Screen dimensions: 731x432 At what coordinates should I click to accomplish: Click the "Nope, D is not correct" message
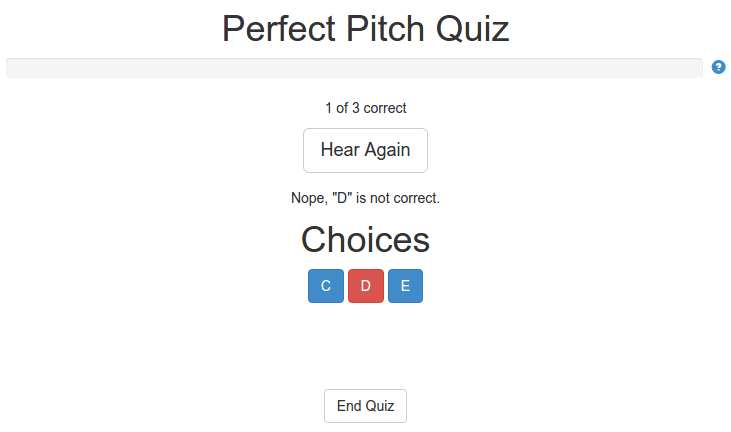(366, 198)
